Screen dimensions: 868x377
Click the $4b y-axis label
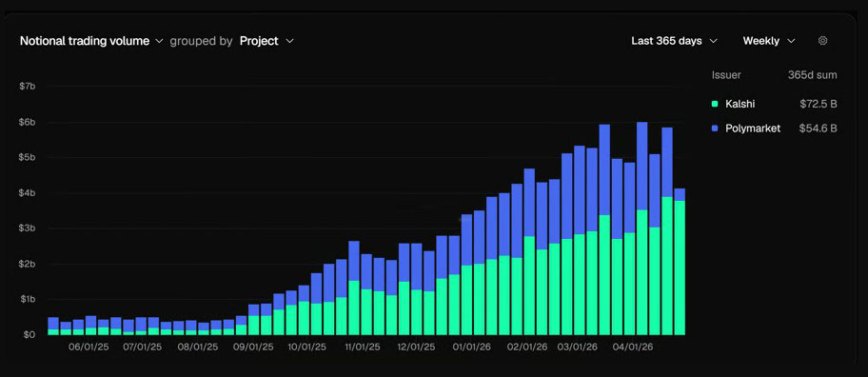pyautogui.click(x=28, y=192)
